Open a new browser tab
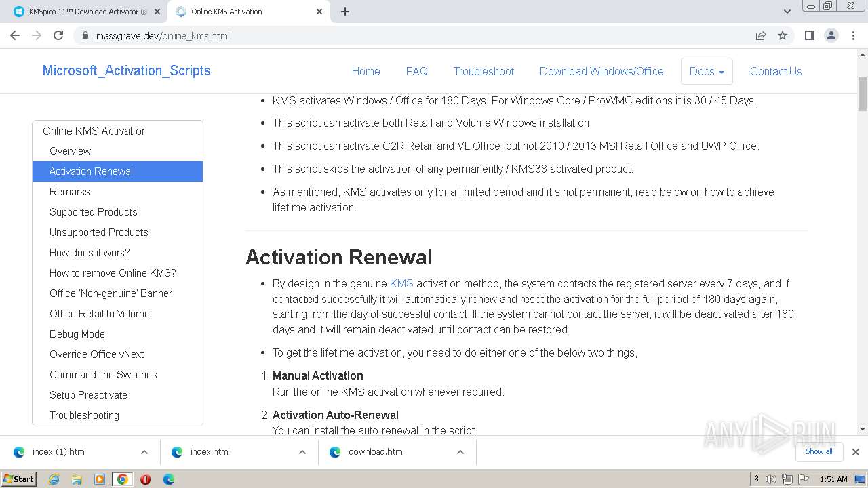The image size is (868, 488). (345, 12)
